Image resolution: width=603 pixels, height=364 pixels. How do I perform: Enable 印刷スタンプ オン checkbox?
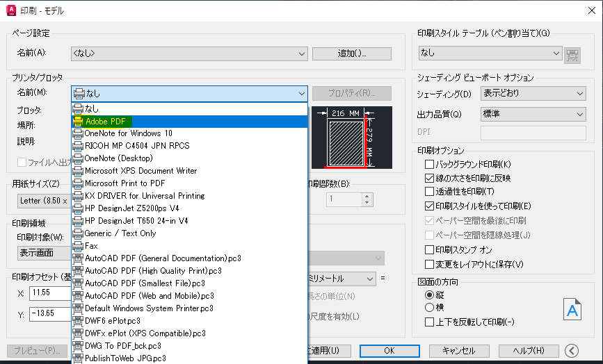(429, 250)
